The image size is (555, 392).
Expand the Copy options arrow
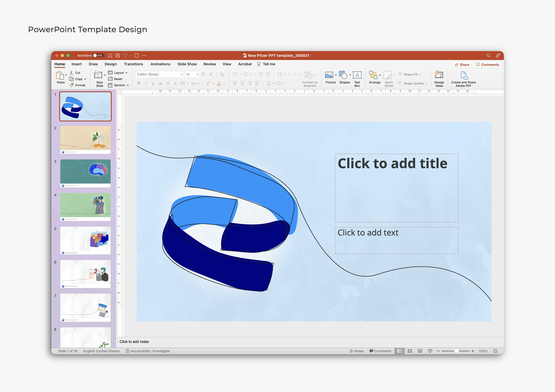(x=85, y=79)
